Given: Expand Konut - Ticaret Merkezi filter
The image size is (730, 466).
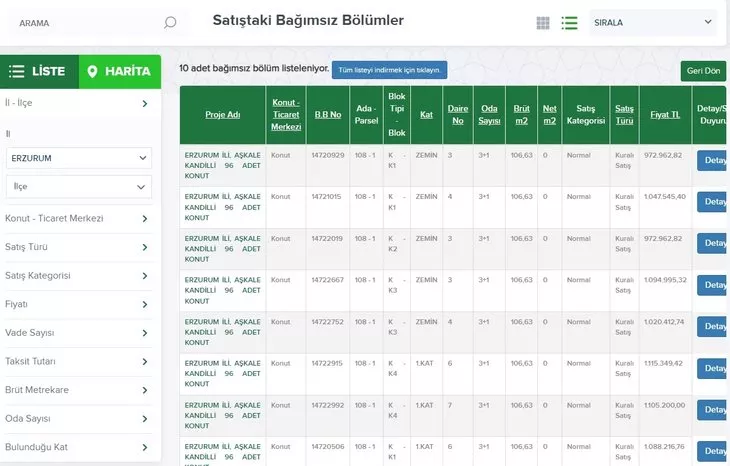Looking at the screenshot, I should 80,218.
